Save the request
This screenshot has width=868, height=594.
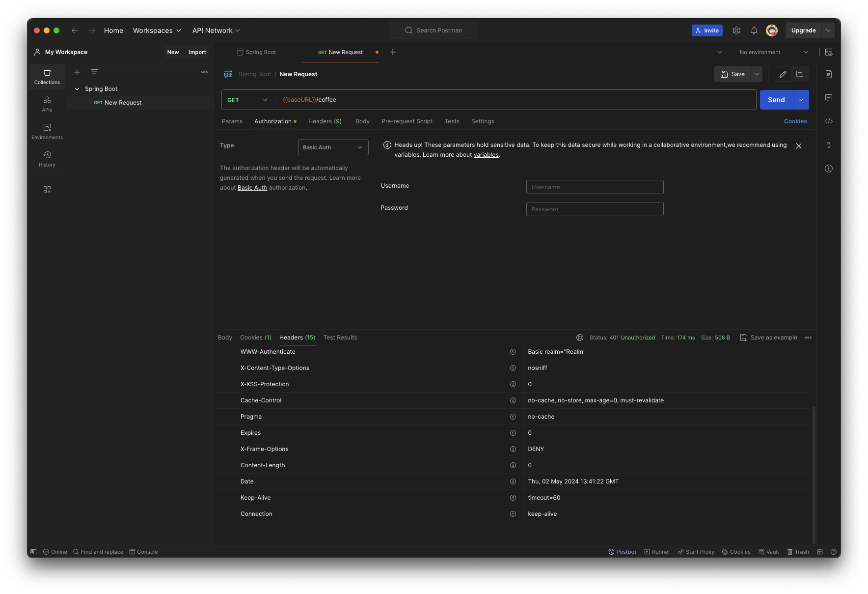[732, 74]
